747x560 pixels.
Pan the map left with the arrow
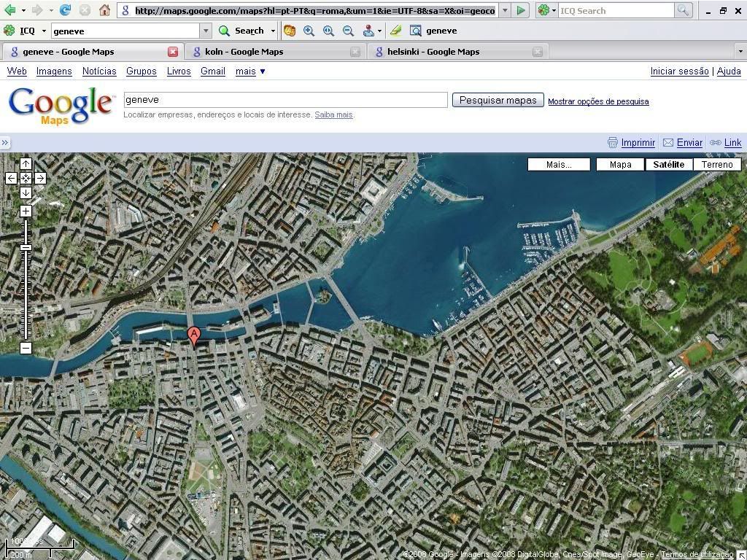click(x=11, y=178)
